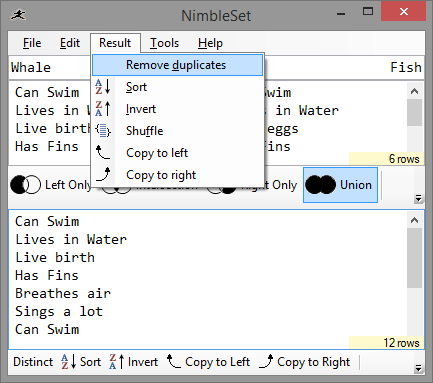This screenshot has width=433, height=383.
Task: Minimize the NimbleSet window
Action: 341,13
